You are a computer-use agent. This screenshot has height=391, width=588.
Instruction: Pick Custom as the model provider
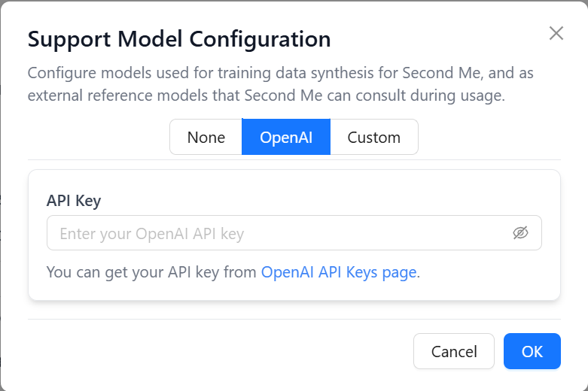tap(373, 138)
